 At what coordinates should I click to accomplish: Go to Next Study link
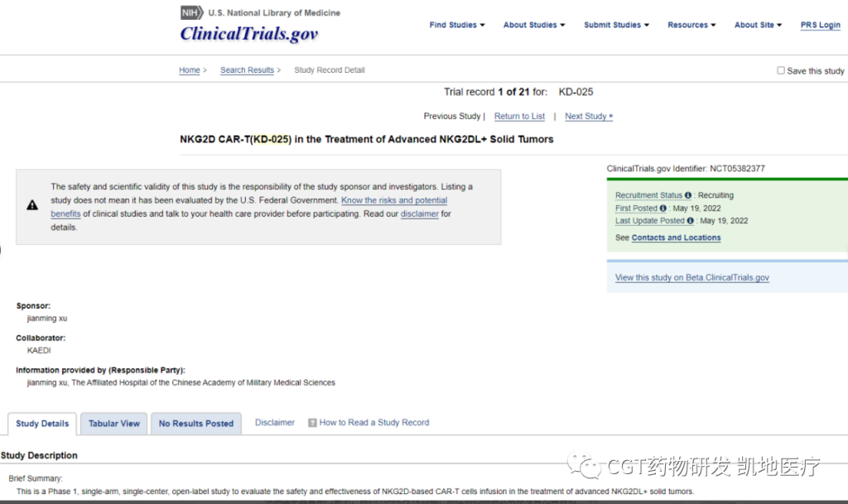pos(589,116)
